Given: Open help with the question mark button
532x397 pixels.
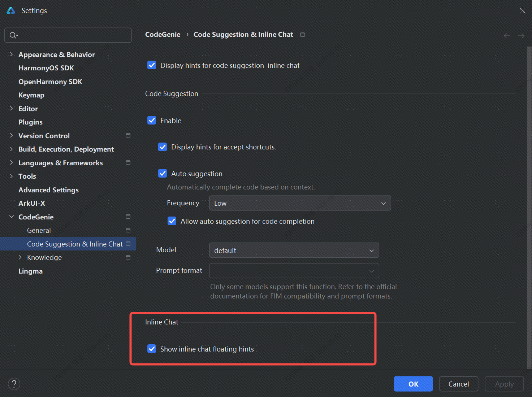Looking at the screenshot, I should [14, 384].
